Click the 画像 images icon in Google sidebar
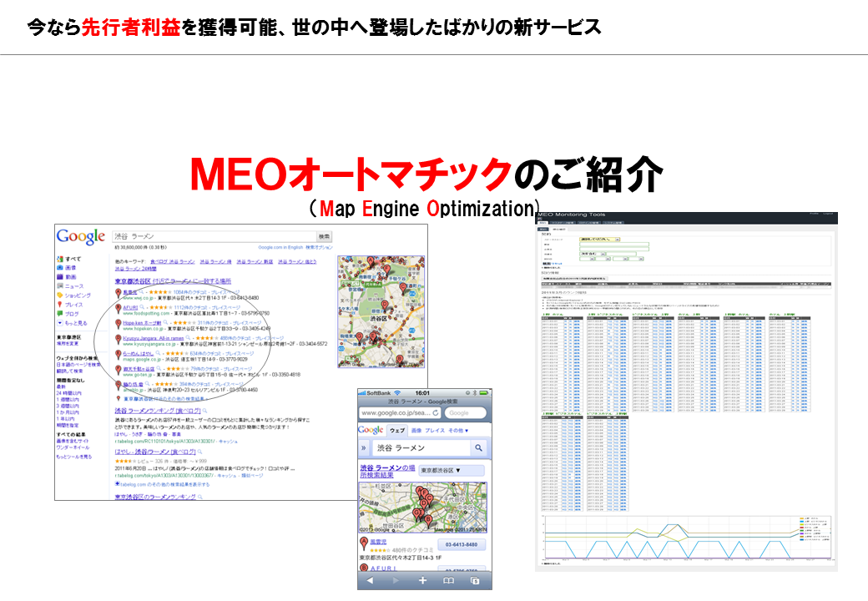 point(60,267)
